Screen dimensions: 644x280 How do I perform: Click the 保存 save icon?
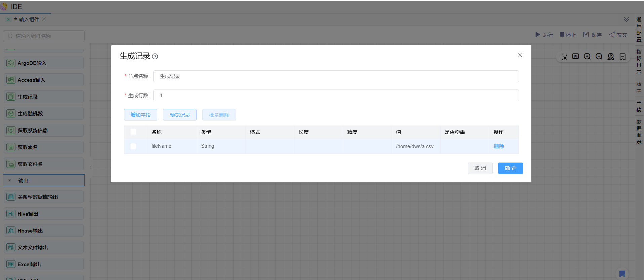tap(586, 35)
